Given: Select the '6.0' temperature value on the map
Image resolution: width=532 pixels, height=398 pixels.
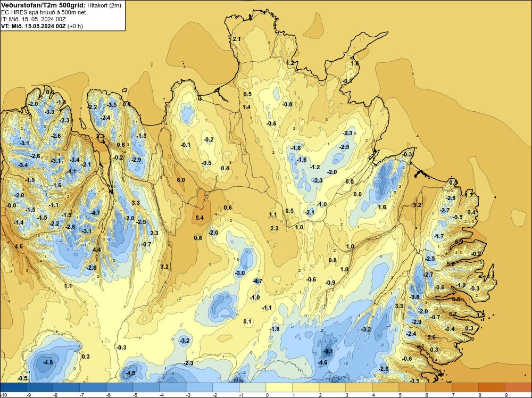Looking at the screenshot, I should tap(181, 180).
